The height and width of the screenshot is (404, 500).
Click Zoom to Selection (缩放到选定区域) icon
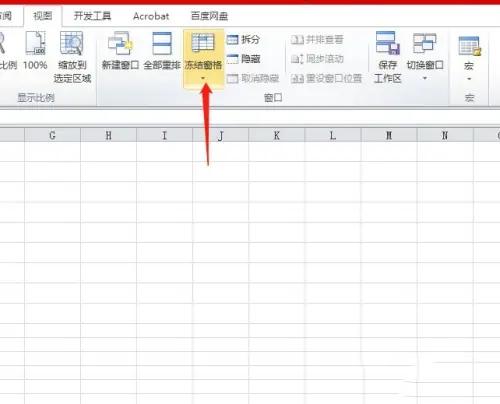click(x=71, y=43)
